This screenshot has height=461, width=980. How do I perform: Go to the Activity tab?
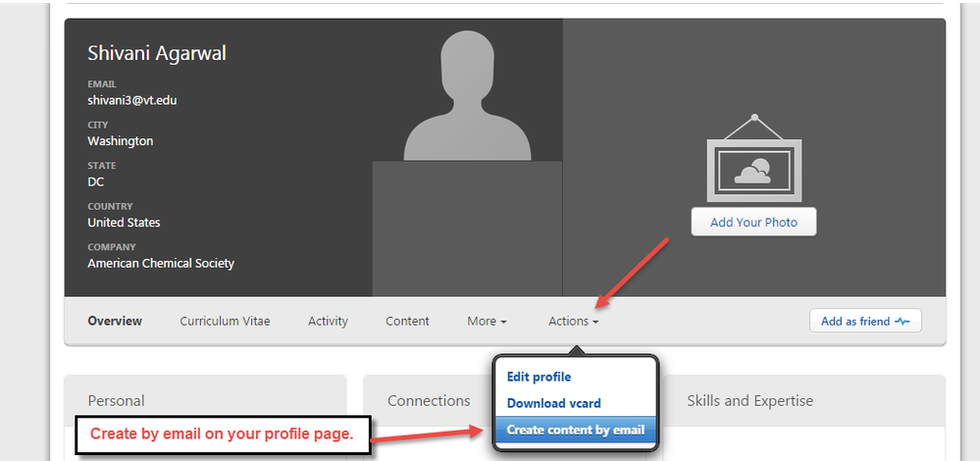(328, 321)
